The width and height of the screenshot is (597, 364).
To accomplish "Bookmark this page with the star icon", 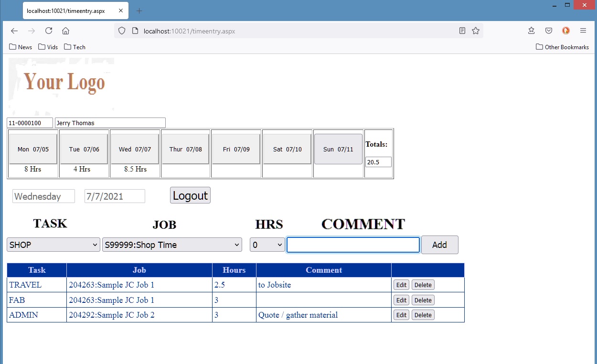I will (476, 31).
